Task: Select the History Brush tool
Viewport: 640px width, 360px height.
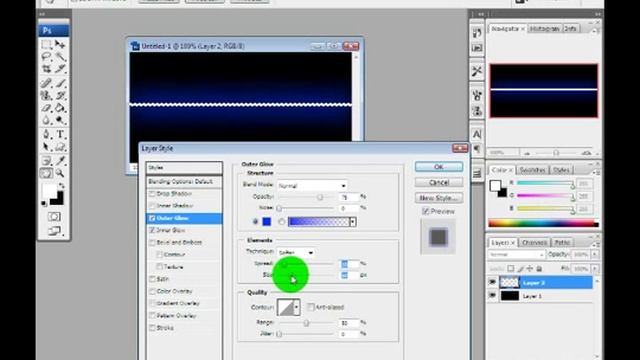Action: point(60,96)
